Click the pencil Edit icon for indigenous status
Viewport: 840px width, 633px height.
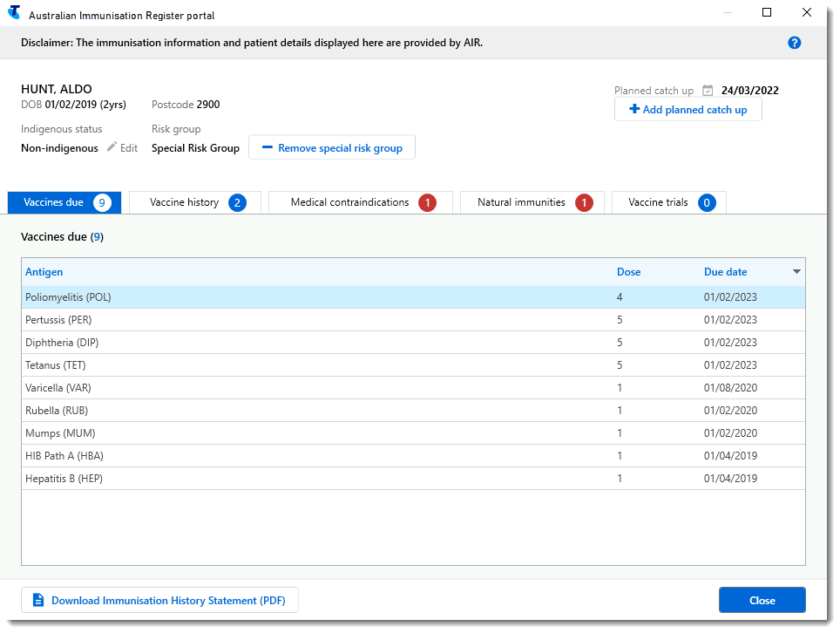coord(112,146)
